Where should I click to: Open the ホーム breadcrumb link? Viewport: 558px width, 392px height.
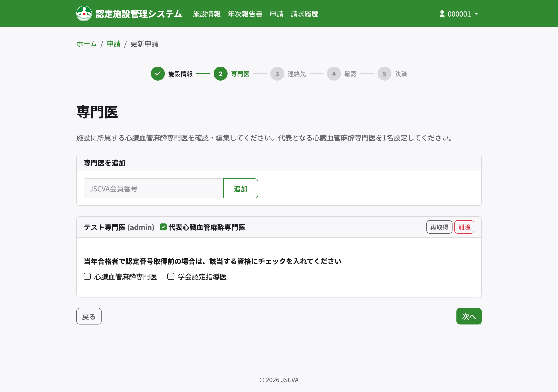click(x=86, y=44)
